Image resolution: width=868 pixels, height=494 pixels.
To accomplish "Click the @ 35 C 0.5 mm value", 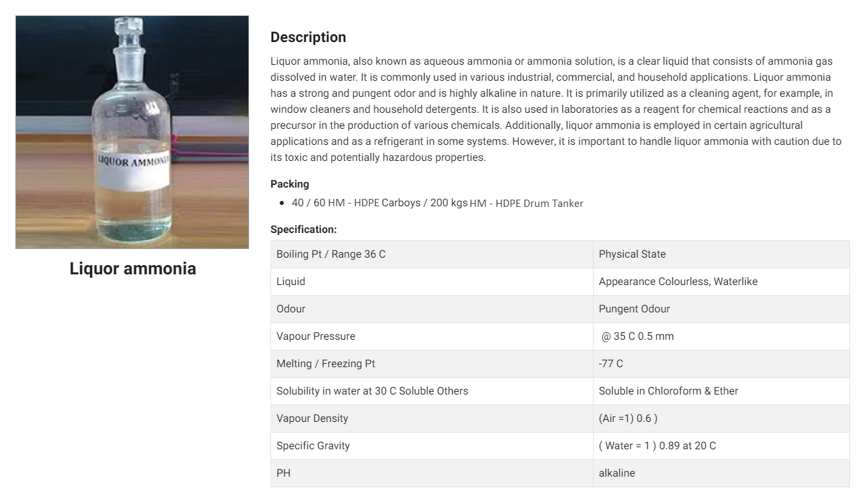I will [637, 336].
